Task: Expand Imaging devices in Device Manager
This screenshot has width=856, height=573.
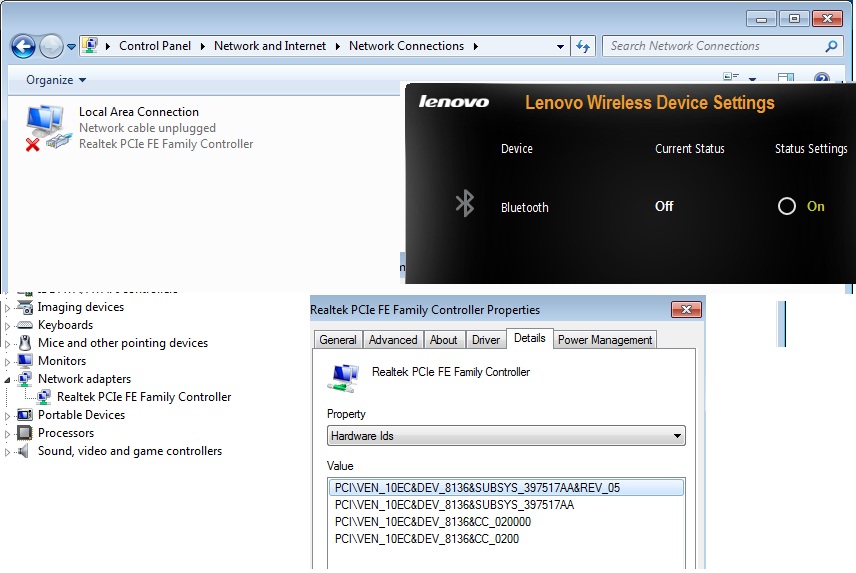Action: click(x=7, y=308)
